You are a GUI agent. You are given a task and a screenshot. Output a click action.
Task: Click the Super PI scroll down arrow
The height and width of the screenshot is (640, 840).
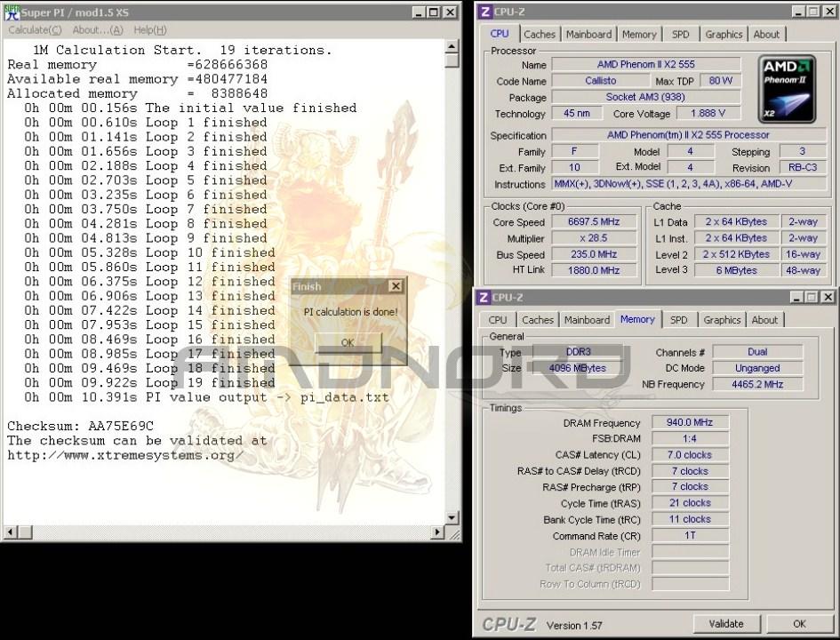(452, 517)
